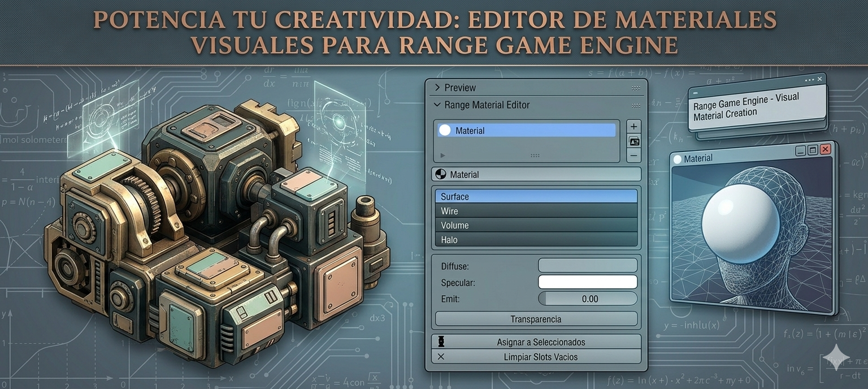Click the plus icon to add material slot

(x=633, y=126)
